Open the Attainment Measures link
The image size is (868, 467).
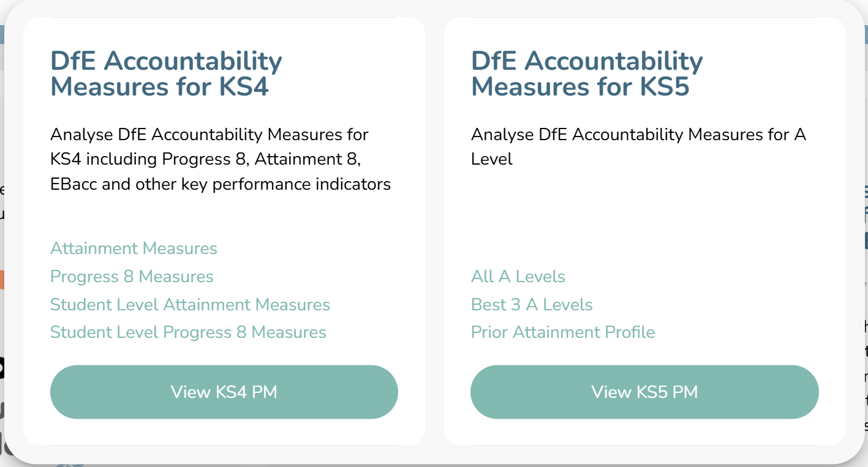click(134, 248)
